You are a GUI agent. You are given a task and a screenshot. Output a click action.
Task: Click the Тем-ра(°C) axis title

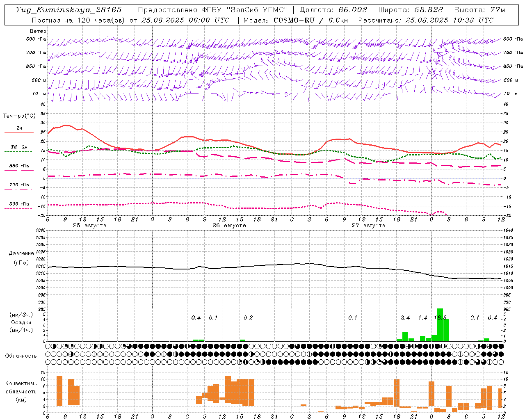point(19,116)
